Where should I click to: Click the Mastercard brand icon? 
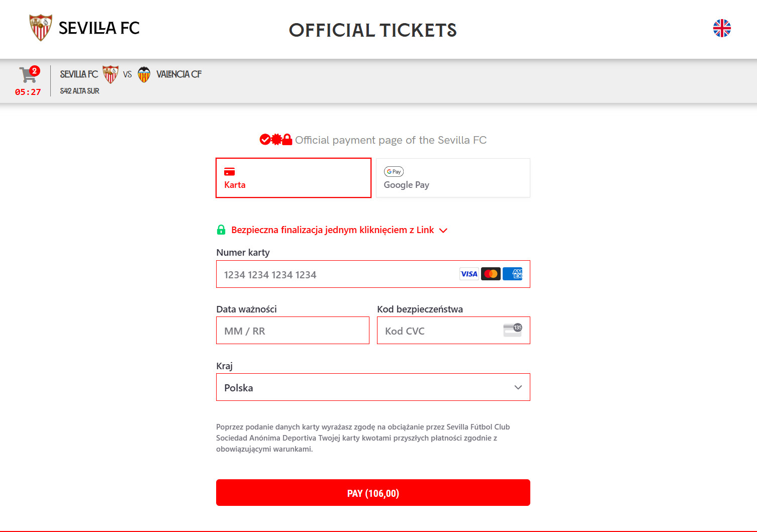point(491,274)
